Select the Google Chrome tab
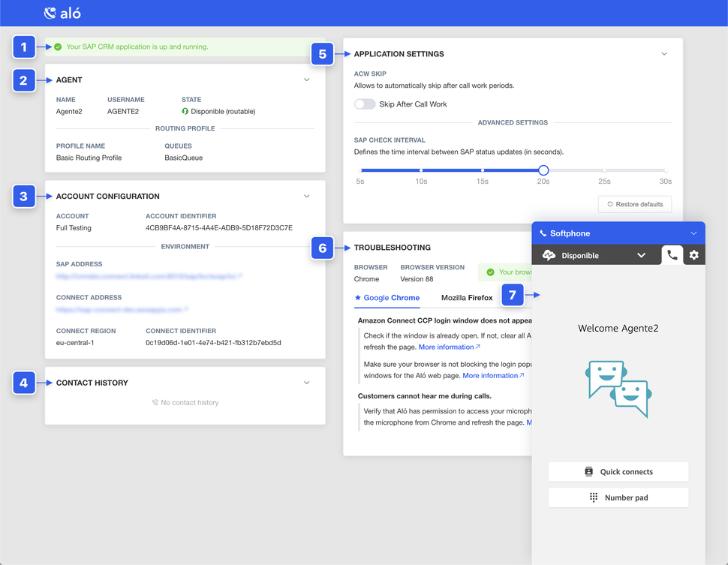The height and width of the screenshot is (565, 728). (x=387, y=298)
